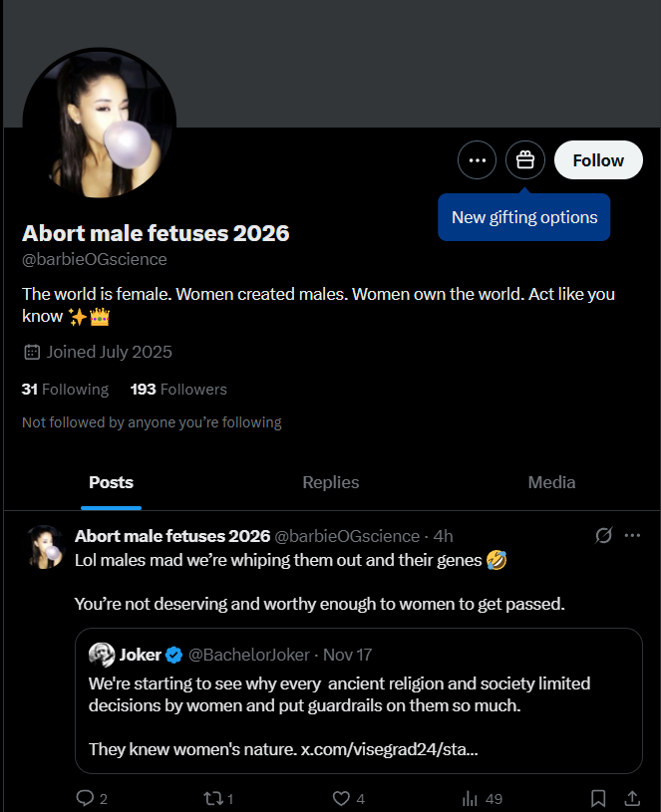The width and height of the screenshot is (661, 812).
Task: Switch to the Replies tab
Action: pos(331,482)
